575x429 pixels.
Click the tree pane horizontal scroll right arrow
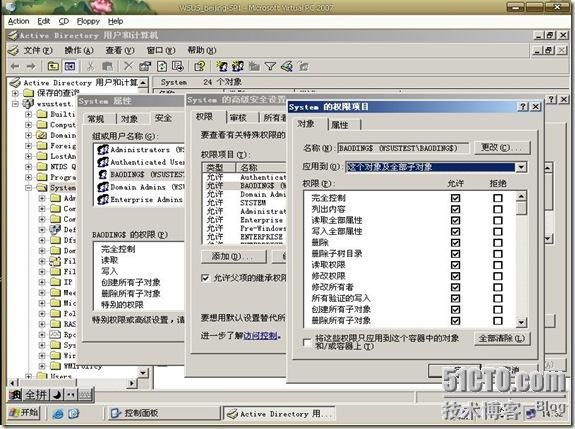pyautogui.click(x=132, y=383)
